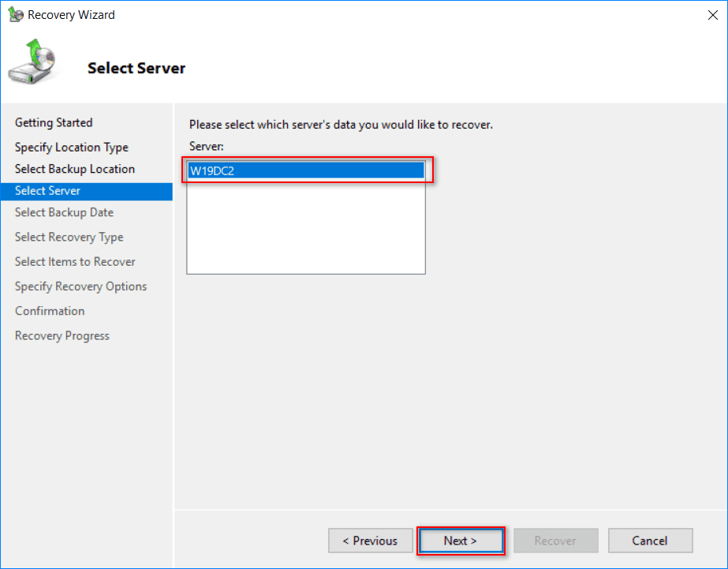This screenshot has width=728, height=569.
Task: Go to Specify Location Type step
Action: [72, 147]
